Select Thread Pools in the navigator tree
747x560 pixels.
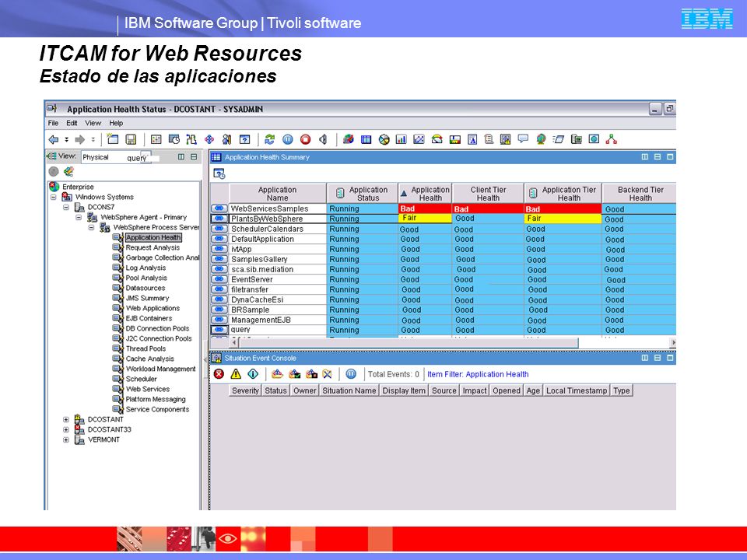(x=146, y=348)
